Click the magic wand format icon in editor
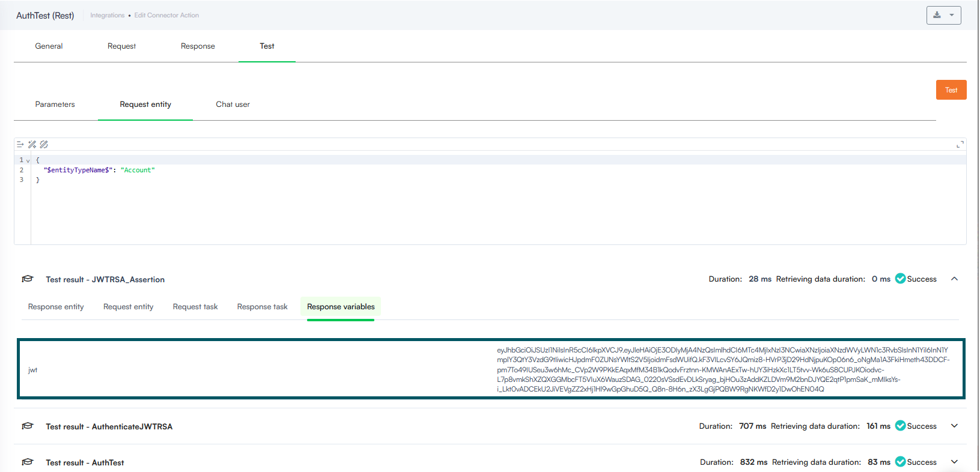The width and height of the screenshot is (980, 472). [32, 144]
